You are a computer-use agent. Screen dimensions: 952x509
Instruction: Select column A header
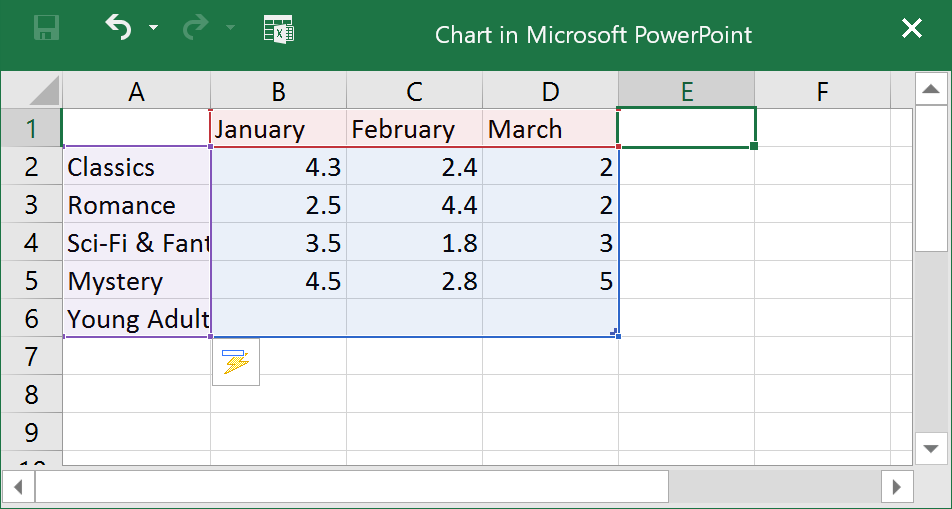(137, 91)
